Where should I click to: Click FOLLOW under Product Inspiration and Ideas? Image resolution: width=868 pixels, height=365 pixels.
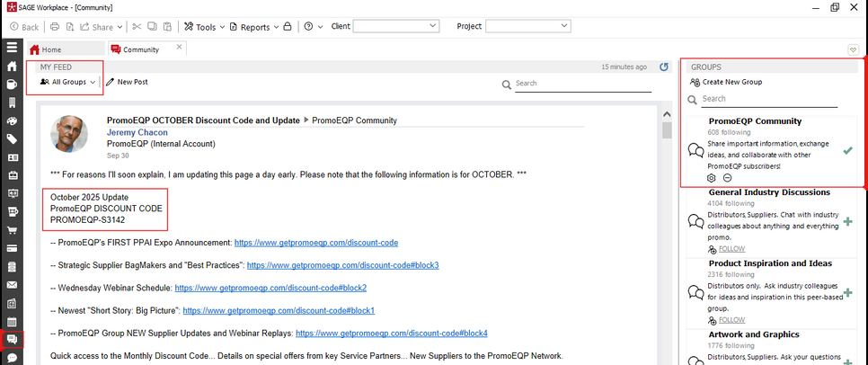(x=731, y=320)
